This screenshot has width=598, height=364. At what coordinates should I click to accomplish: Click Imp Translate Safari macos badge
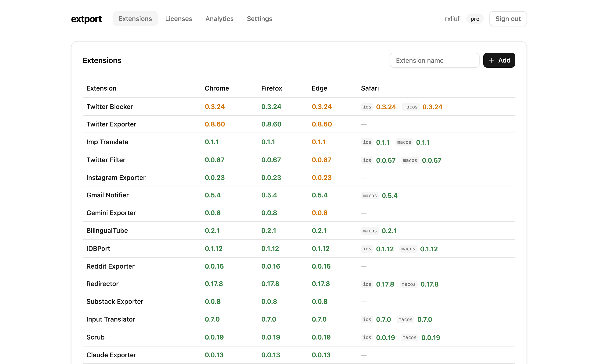[x=404, y=142]
